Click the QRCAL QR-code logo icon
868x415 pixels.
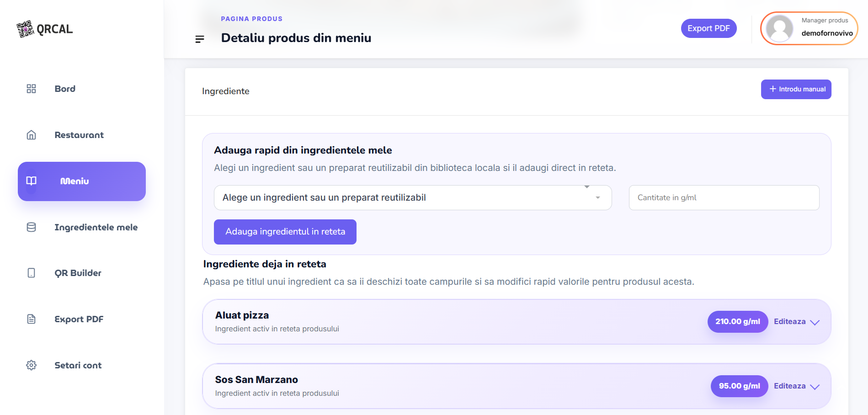click(x=25, y=29)
